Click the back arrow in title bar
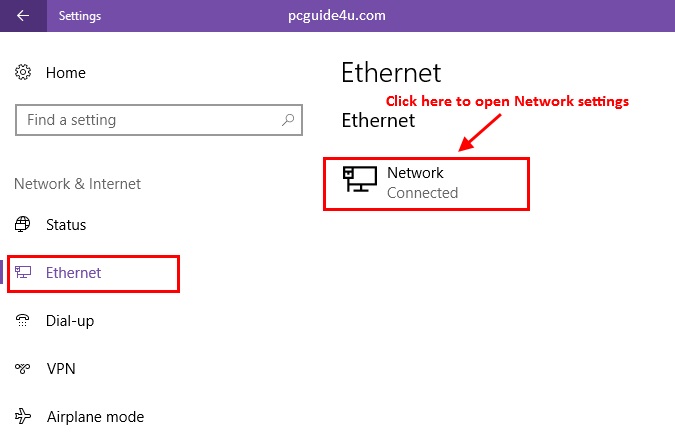The height and width of the screenshot is (437, 675). coord(23,16)
